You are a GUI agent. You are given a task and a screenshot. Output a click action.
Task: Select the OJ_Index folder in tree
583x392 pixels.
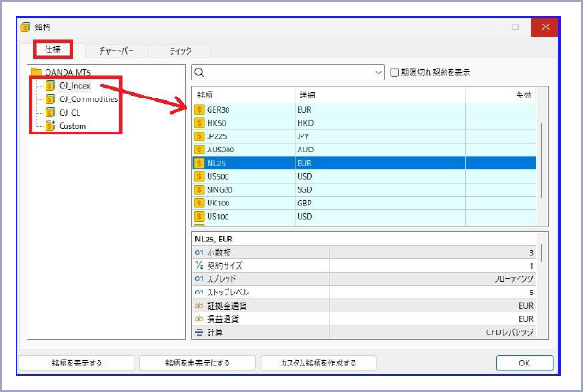point(74,86)
